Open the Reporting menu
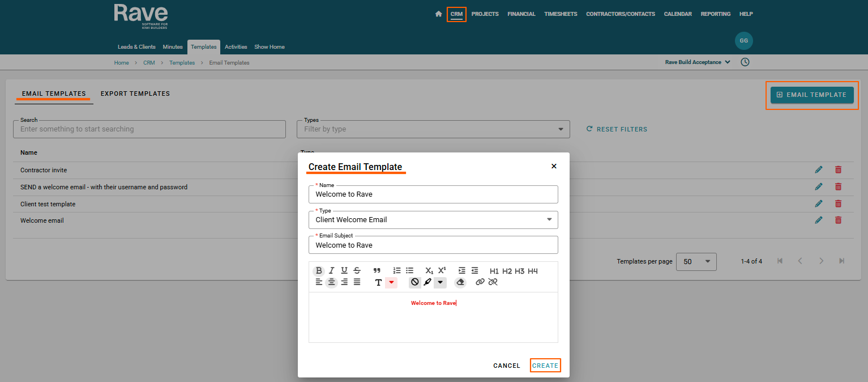The image size is (868, 382). coord(716,14)
